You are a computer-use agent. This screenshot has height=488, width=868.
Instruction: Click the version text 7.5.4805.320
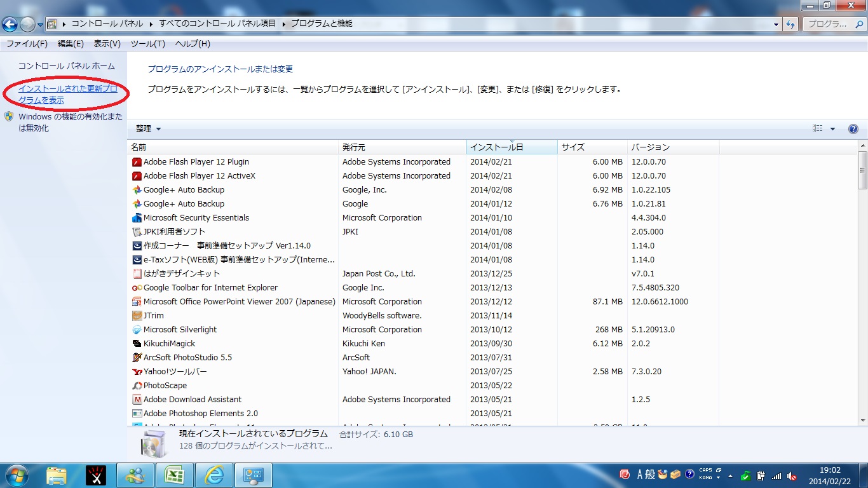tap(655, 288)
